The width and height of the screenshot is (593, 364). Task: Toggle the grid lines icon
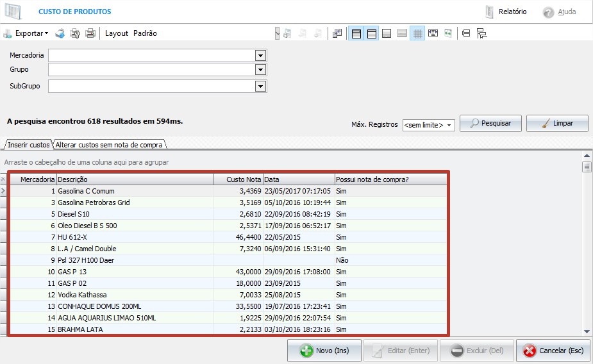(x=417, y=33)
